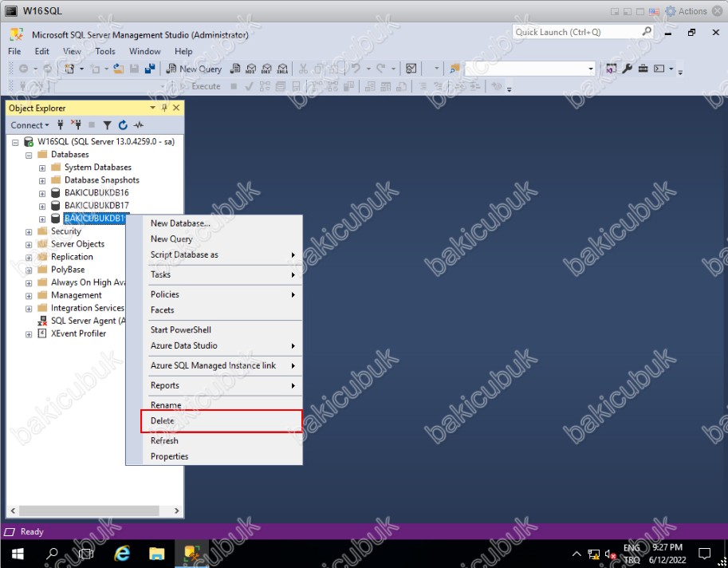The image size is (728, 568).
Task: Select the XEvent Profiler node
Action: (x=78, y=333)
